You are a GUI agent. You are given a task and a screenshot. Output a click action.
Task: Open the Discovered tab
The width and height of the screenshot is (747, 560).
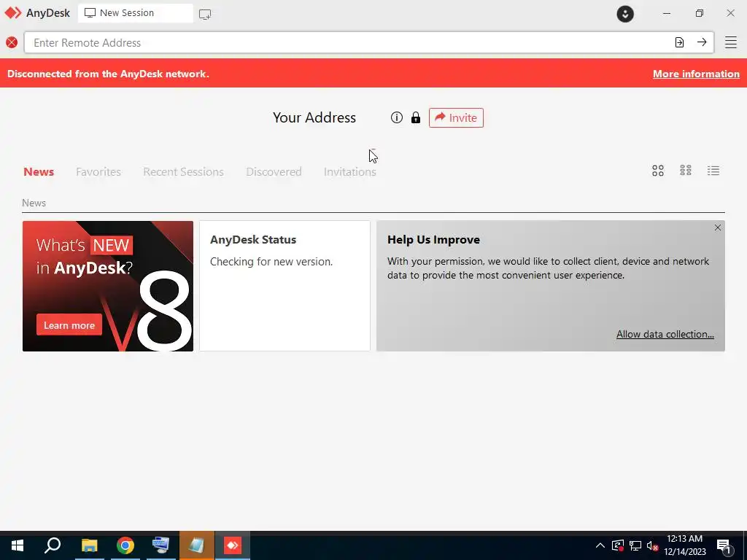coord(274,172)
